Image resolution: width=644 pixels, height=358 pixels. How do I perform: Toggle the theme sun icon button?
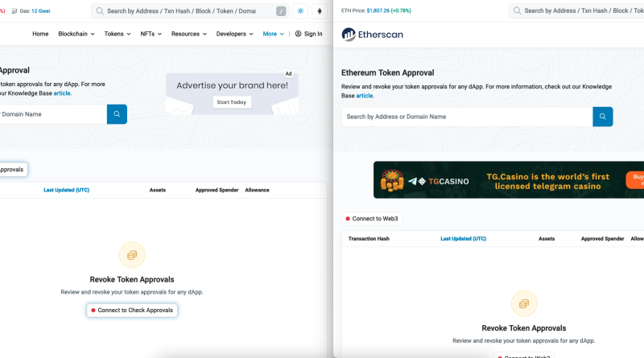(x=300, y=11)
